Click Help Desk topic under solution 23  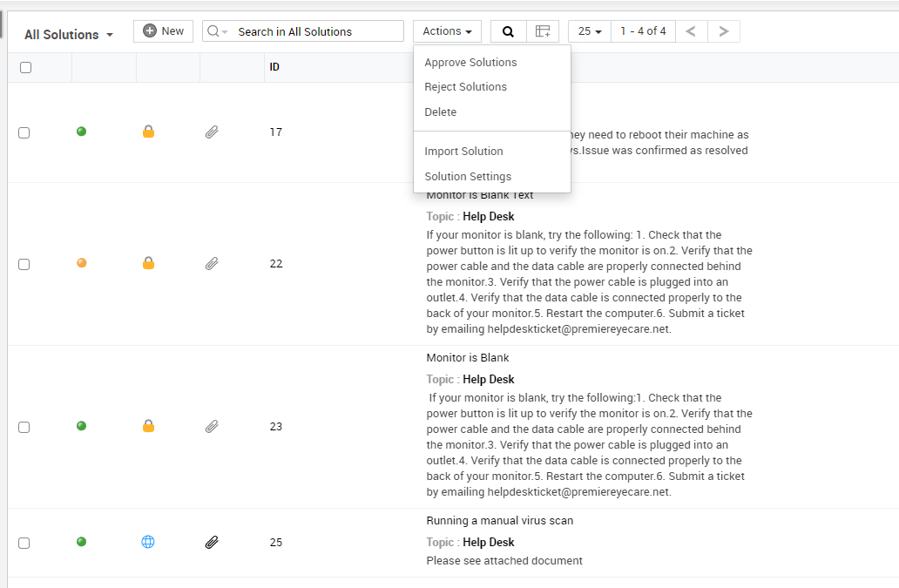click(x=489, y=380)
